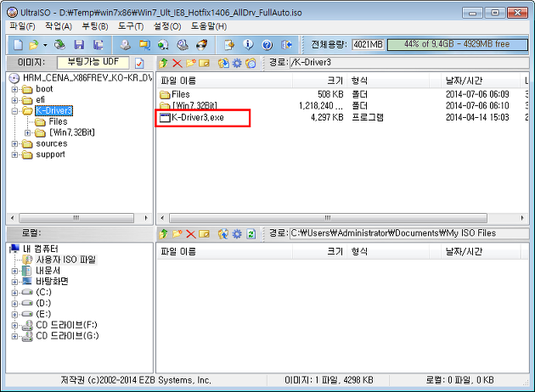Create a new folder in the local pane

177,234
